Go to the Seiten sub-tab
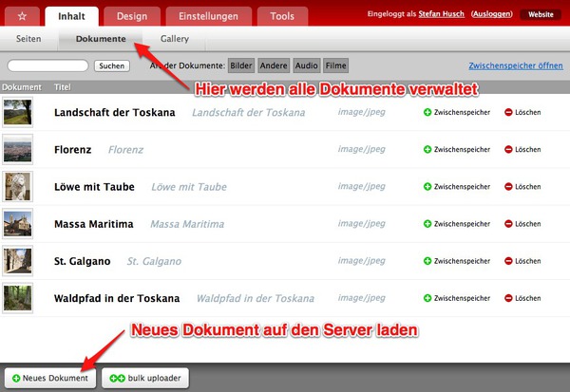The width and height of the screenshot is (570, 392). pos(28,39)
